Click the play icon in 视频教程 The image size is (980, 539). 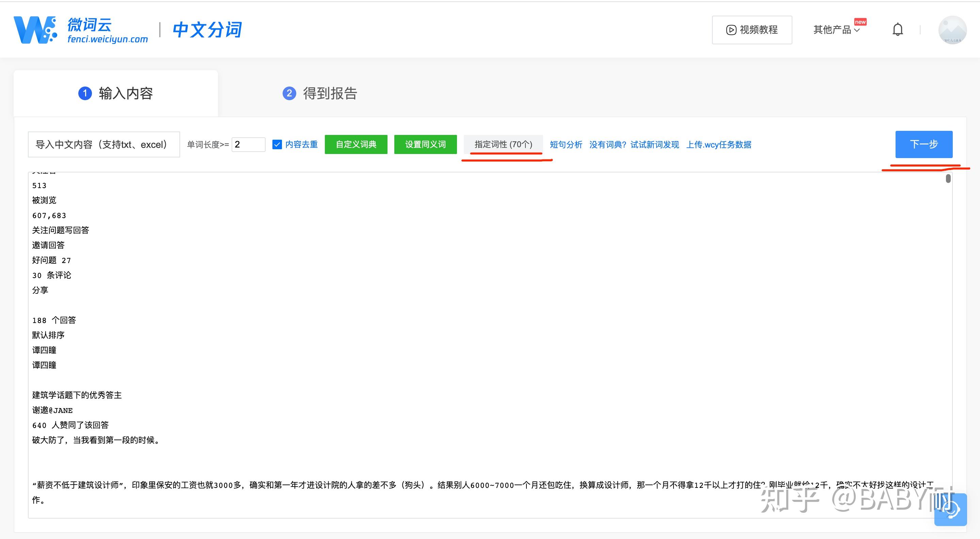tap(731, 30)
